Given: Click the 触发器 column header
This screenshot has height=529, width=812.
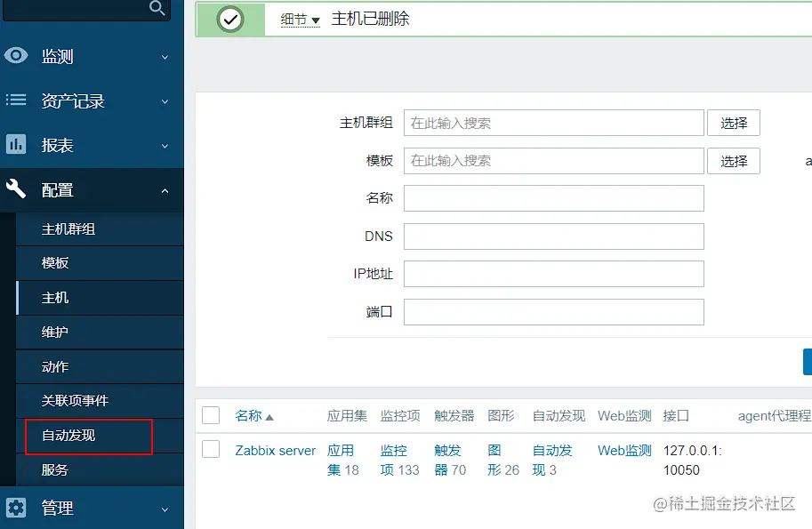Looking at the screenshot, I should [x=454, y=416].
